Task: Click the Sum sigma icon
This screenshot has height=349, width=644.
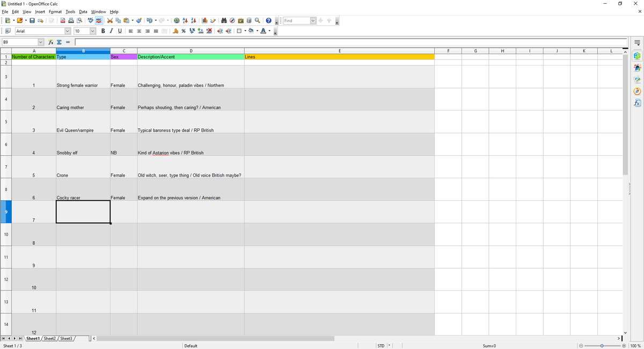Action: point(59,42)
